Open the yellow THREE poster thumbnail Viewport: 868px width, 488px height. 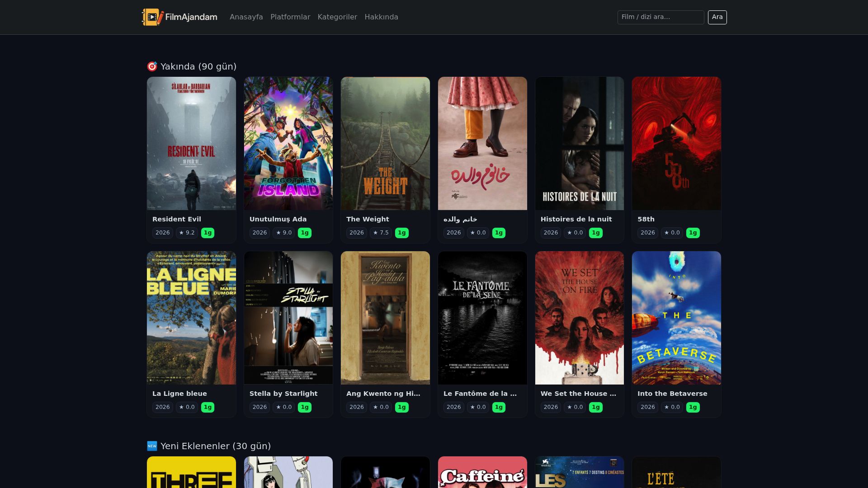point(191,472)
